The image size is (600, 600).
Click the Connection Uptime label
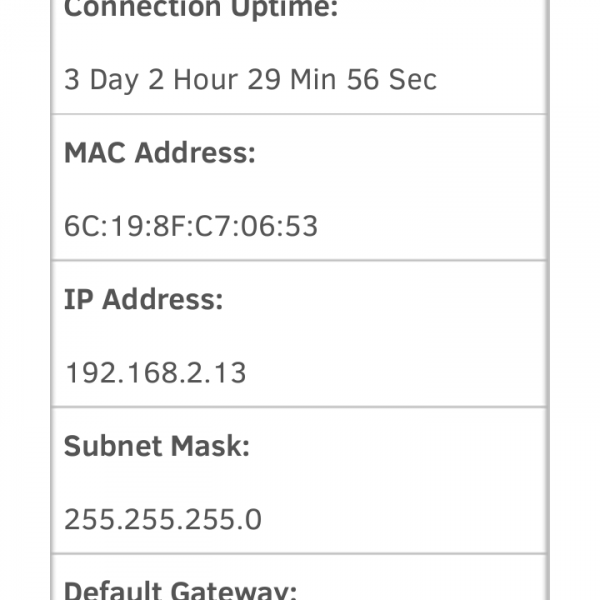pos(201,8)
